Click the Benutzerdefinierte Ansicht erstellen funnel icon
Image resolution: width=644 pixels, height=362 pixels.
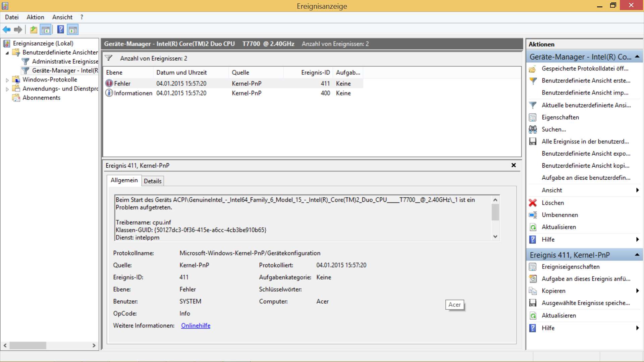pyautogui.click(x=533, y=81)
